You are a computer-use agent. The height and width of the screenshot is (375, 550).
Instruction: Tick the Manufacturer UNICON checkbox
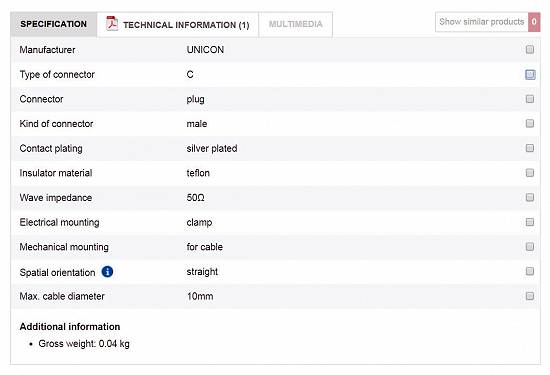click(530, 49)
